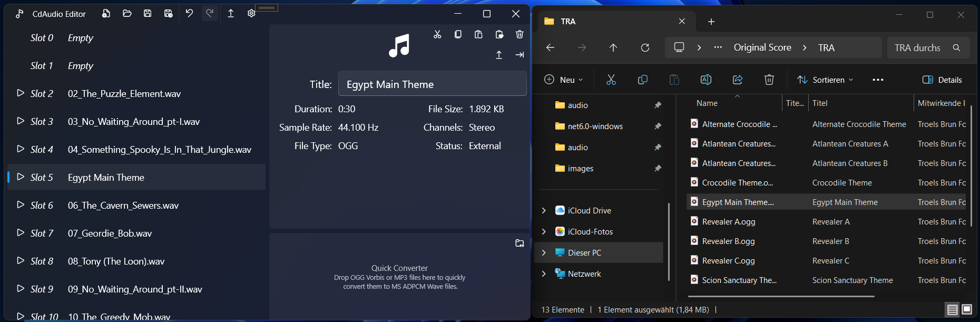
Task: Sort by Titel column header
Action: [x=860, y=103]
